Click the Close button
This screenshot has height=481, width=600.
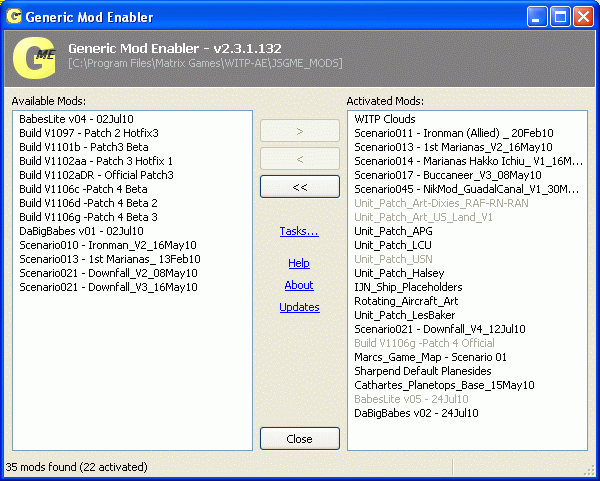(x=300, y=439)
